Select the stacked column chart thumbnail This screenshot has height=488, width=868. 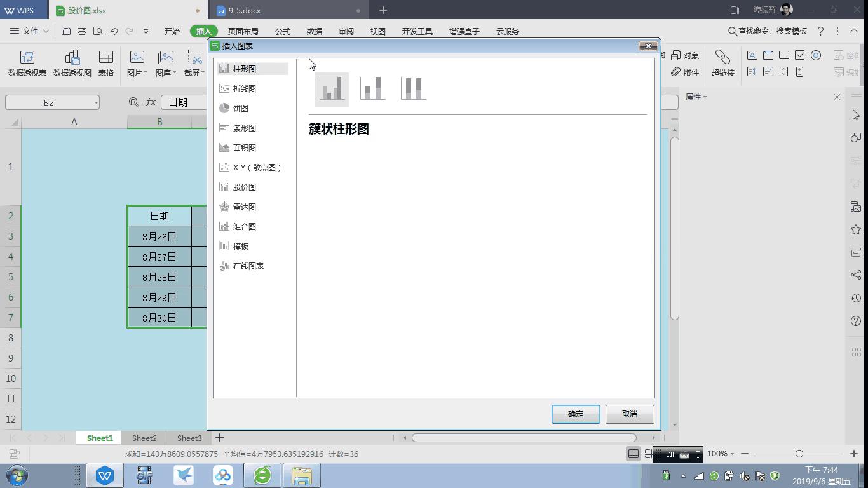[372, 88]
